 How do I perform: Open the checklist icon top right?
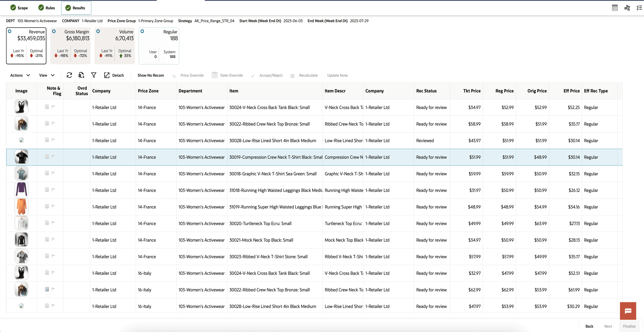[639, 8]
